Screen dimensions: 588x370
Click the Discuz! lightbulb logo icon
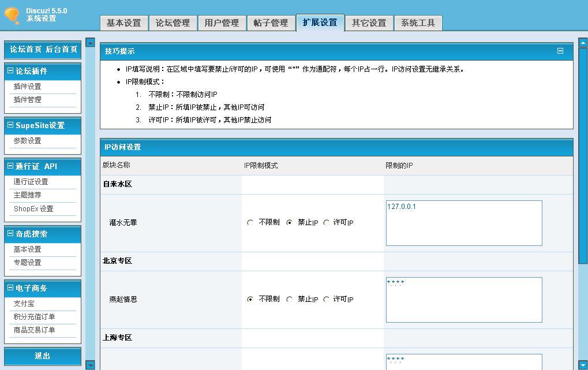(12, 16)
